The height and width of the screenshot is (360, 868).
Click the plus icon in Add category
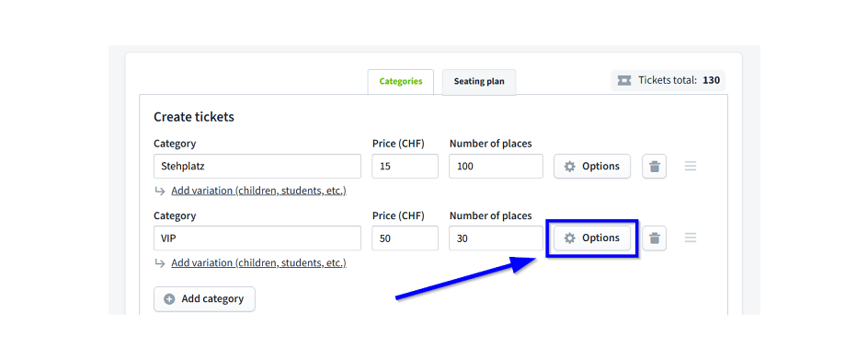(x=169, y=299)
